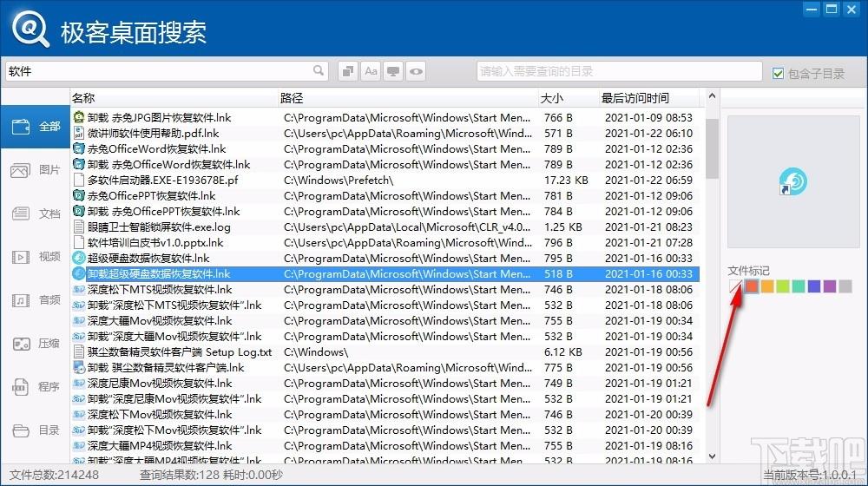Select icon of 卸载“深度大疆Mov视频恢复软件”.lnk
The height and width of the screenshot is (486, 868).
tap(79, 336)
